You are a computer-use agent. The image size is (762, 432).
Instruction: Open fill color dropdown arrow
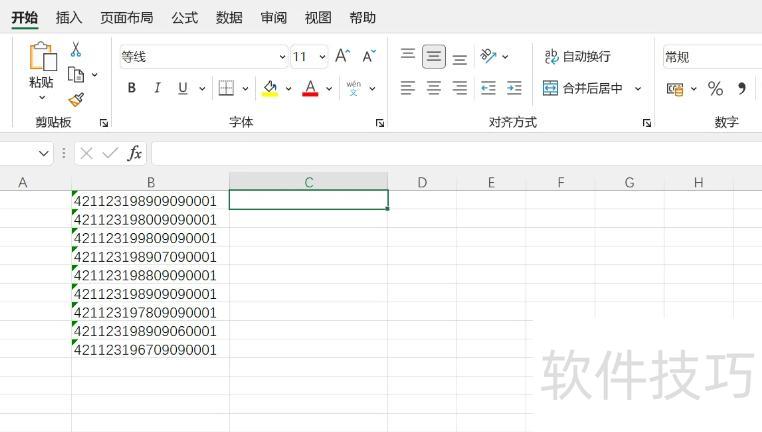click(x=288, y=88)
